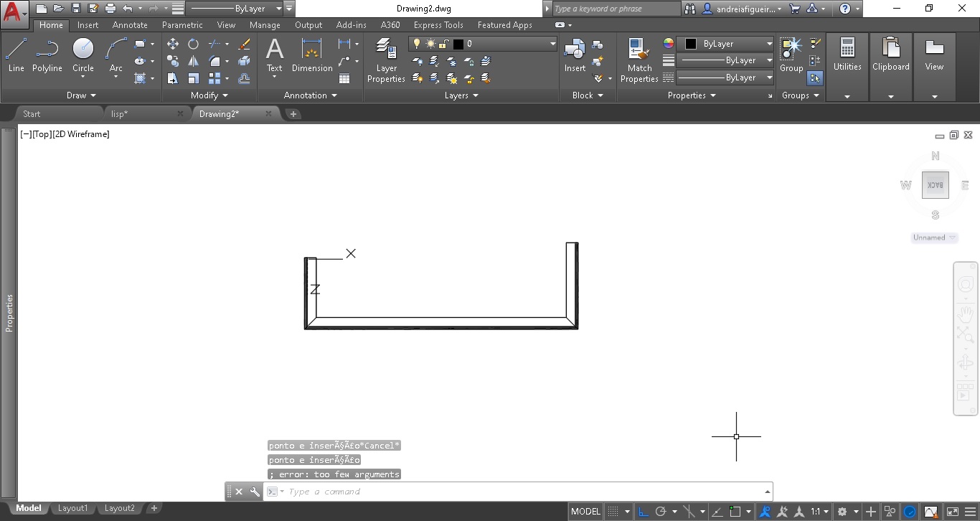Viewport: 980px width, 521px height.
Task: Switch to Parametric ribbon tab
Action: click(x=182, y=25)
